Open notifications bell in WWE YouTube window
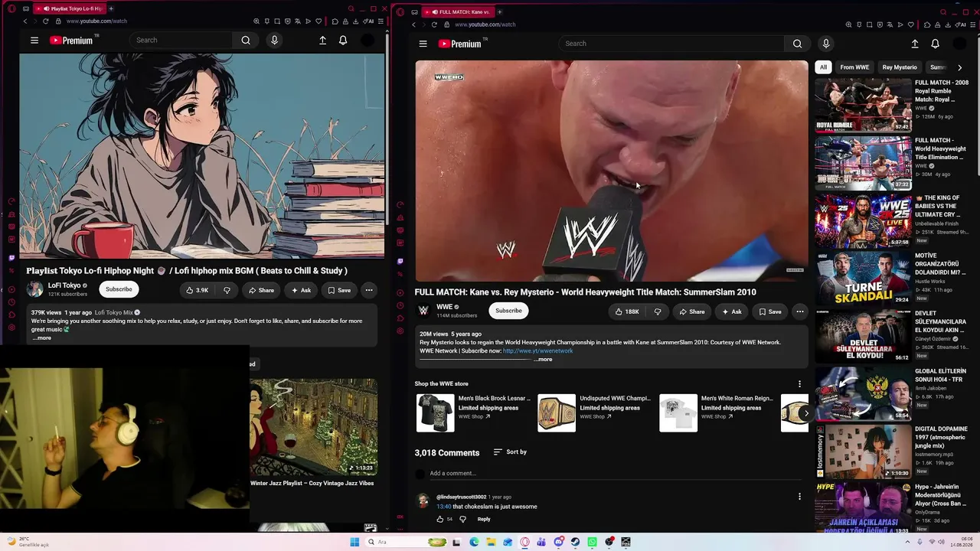Screen dimensions: 980x551 point(935,44)
